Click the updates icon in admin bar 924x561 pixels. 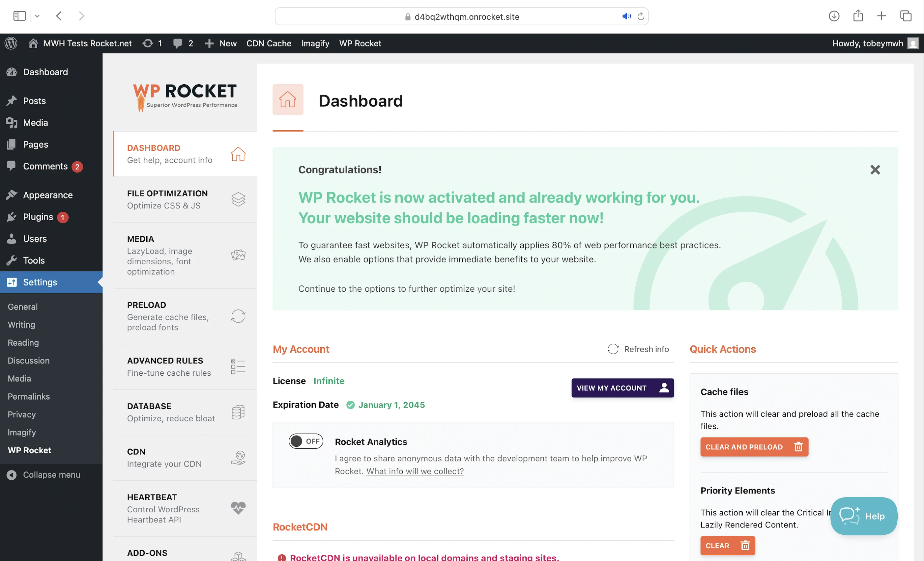click(x=148, y=43)
